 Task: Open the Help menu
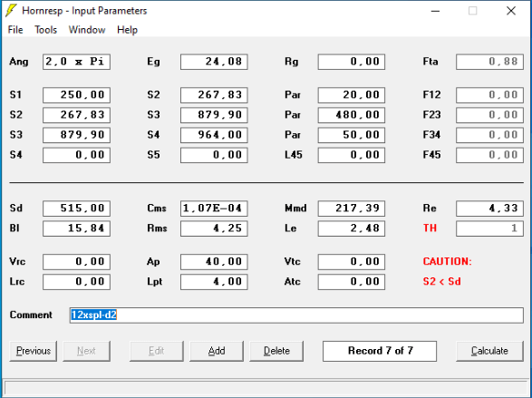(127, 30)
